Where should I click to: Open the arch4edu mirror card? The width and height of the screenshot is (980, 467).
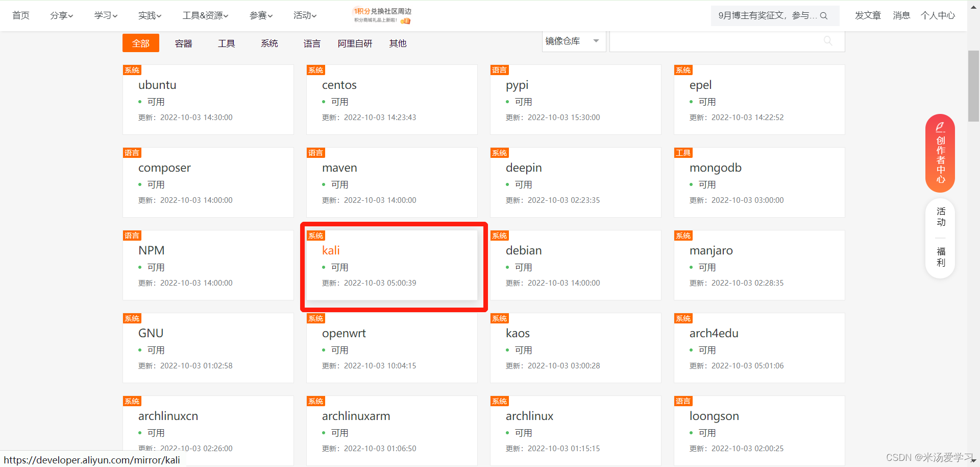click(759, 348)
